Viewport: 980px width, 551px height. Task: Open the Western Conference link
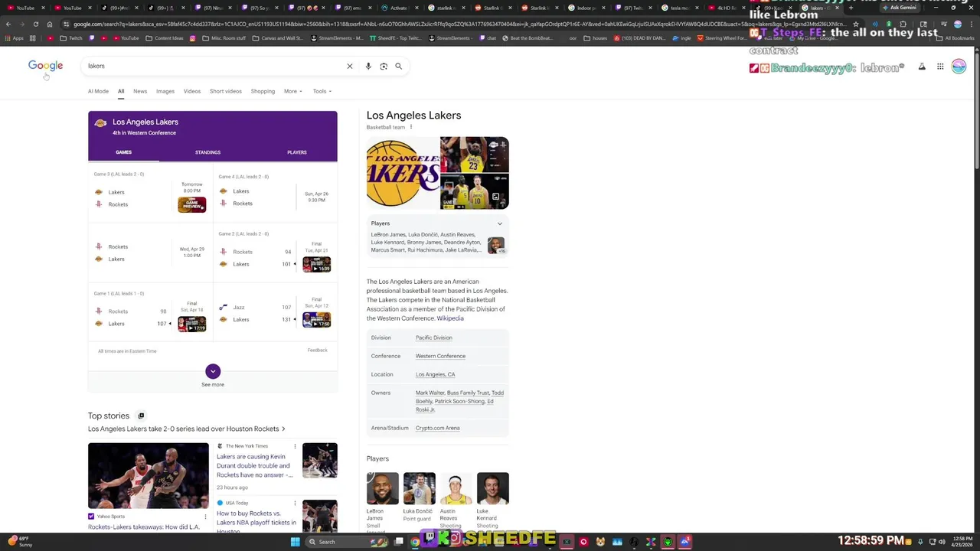pos(440,356)
